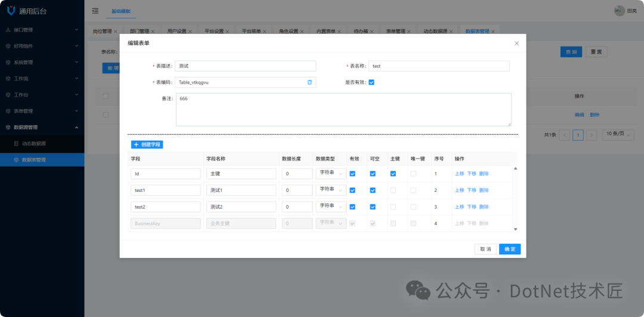Click the user avatar next to 田亮
644x317 pixels.
(x=619, y=11)
